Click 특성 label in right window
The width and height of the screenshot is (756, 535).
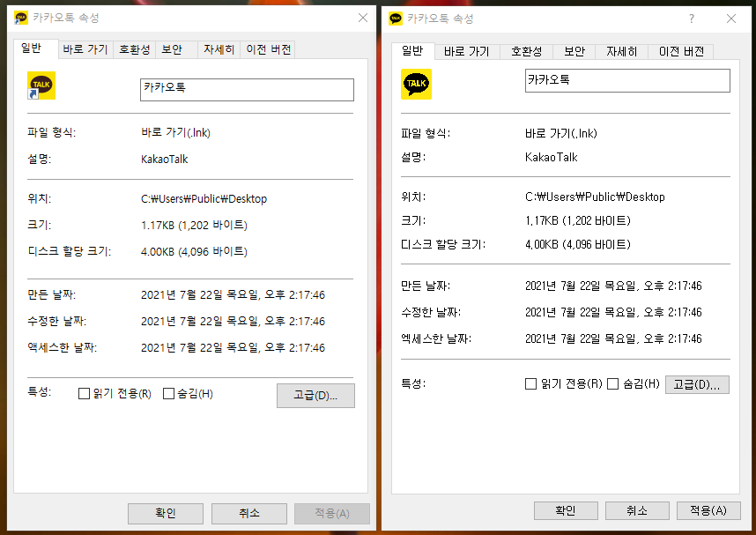point(413,384)
